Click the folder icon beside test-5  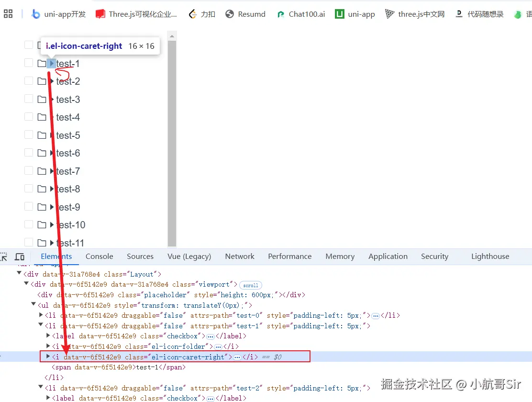42,135
